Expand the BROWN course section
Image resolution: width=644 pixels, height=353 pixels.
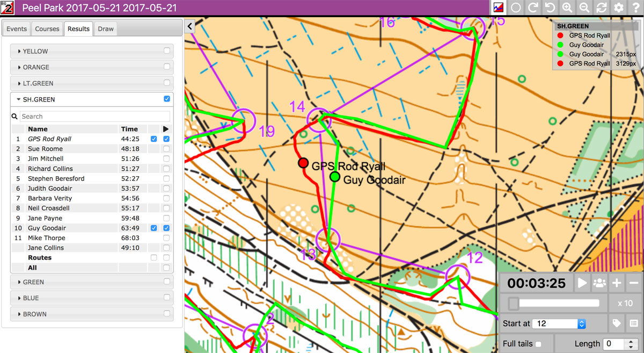click(35, 314)
